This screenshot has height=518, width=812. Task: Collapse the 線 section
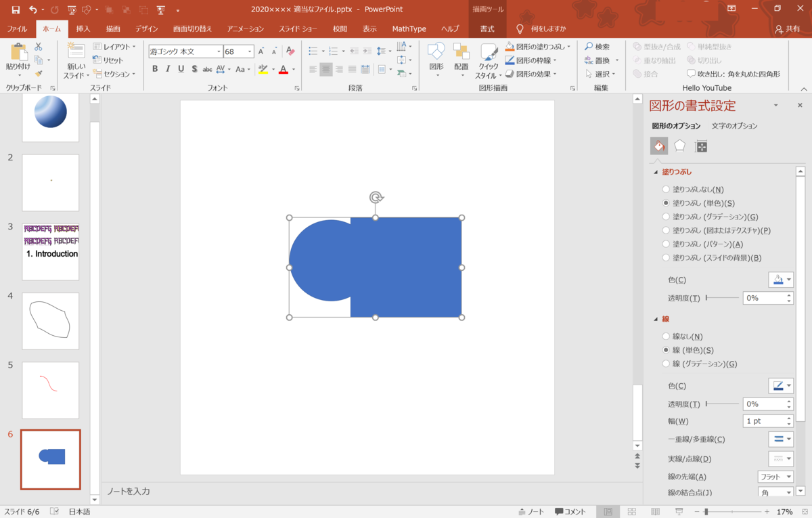[656, 319]
